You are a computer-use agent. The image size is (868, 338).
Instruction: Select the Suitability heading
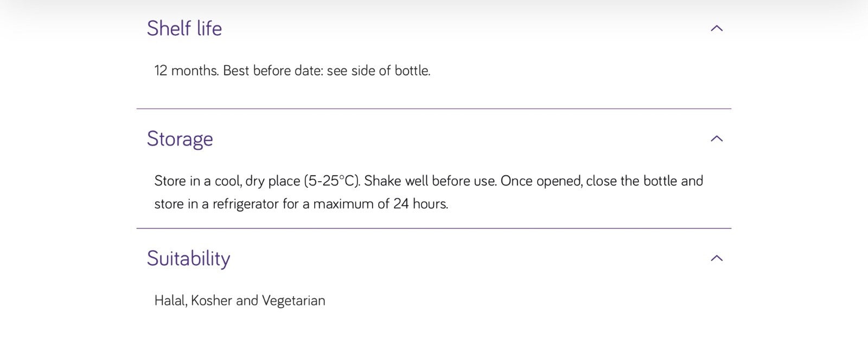pos(188,258)
